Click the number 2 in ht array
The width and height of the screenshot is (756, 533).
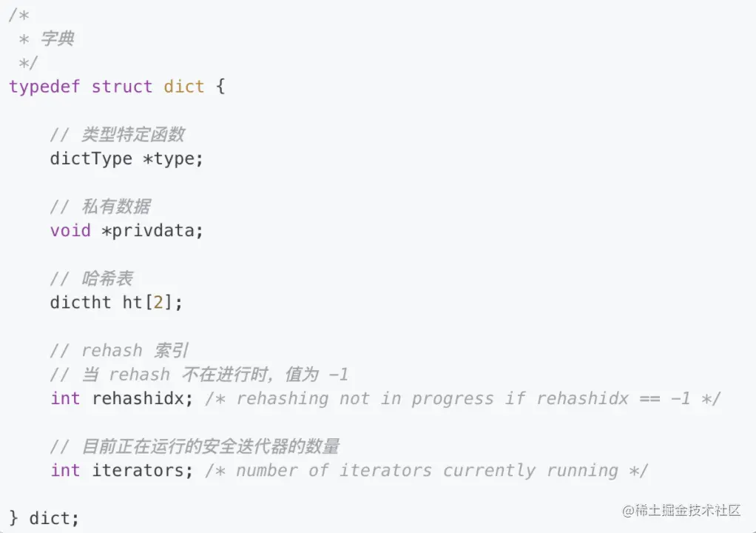click(x=158, y=303)
